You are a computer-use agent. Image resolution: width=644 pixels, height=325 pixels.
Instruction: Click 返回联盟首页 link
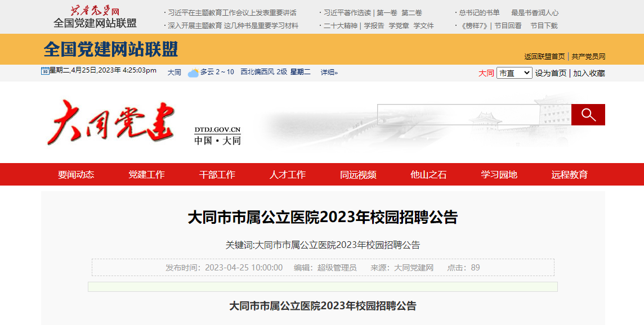point(544,57)
